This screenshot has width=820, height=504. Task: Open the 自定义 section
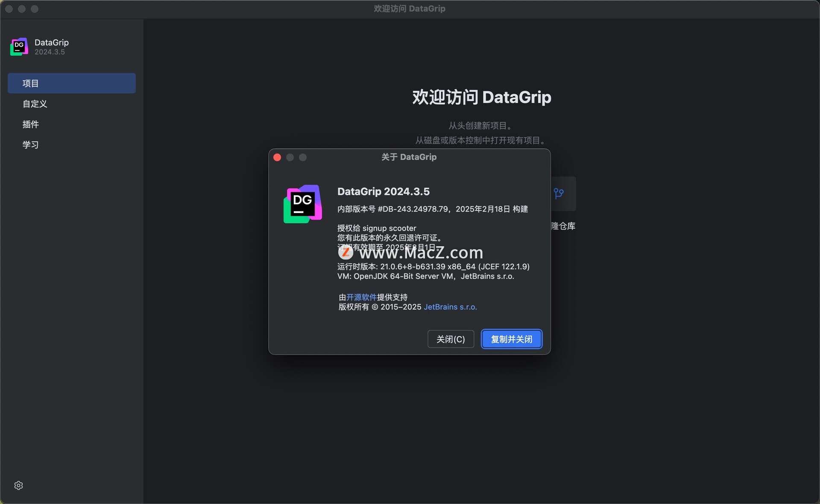click(72, 104)
